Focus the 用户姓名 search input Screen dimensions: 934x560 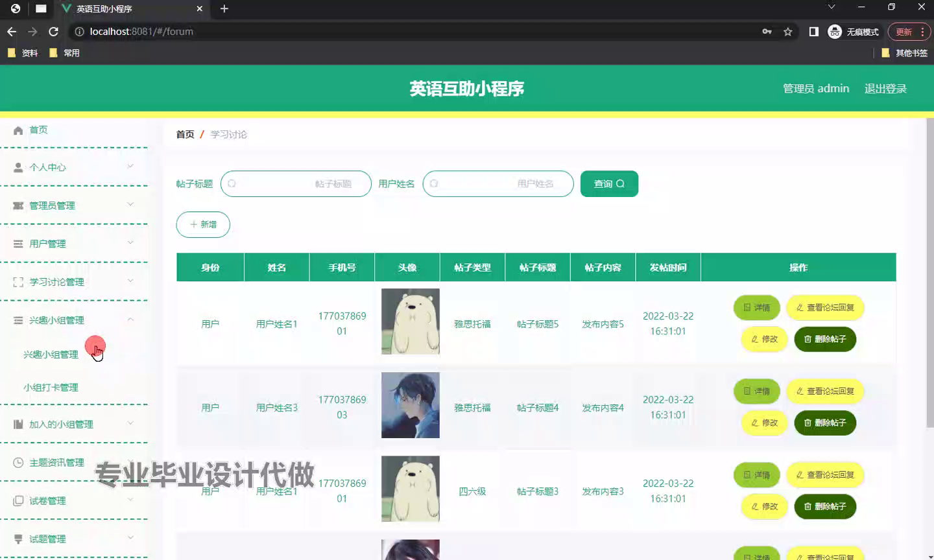tap(498, 183)
